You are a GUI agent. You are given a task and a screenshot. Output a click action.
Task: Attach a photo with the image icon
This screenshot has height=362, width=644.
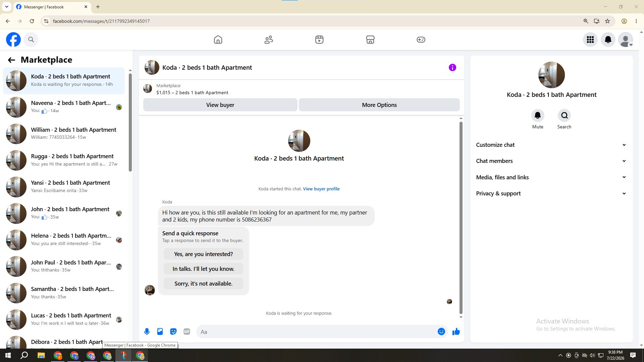[x=160, y=331]
